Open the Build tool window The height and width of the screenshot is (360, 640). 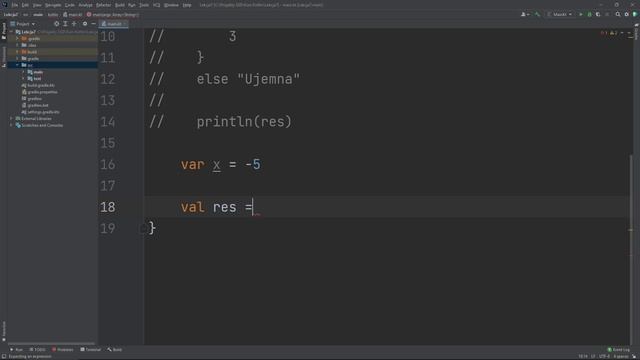[x=115, y=350]
